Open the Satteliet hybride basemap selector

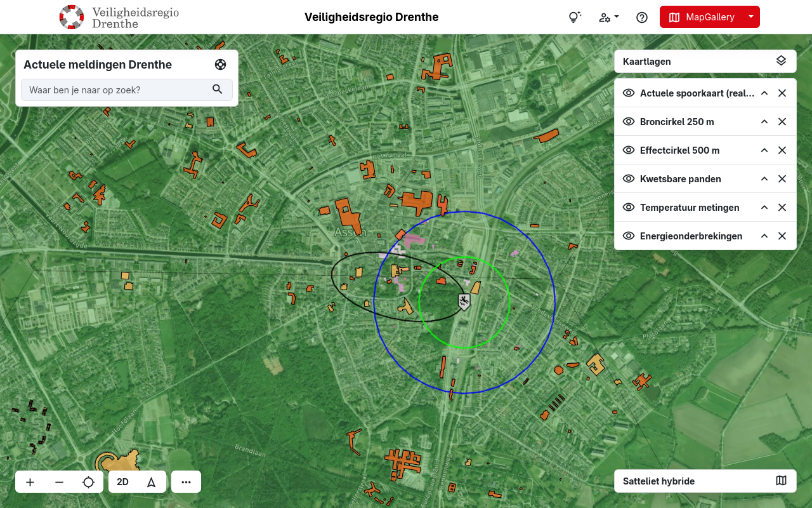tap(705, 481)
